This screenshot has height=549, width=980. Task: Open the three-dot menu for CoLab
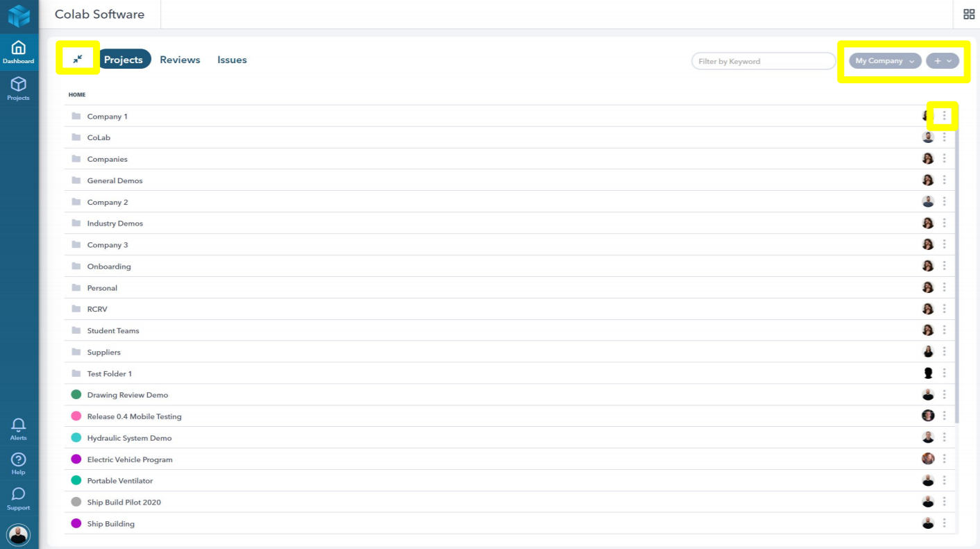click(x=944, y=137)
